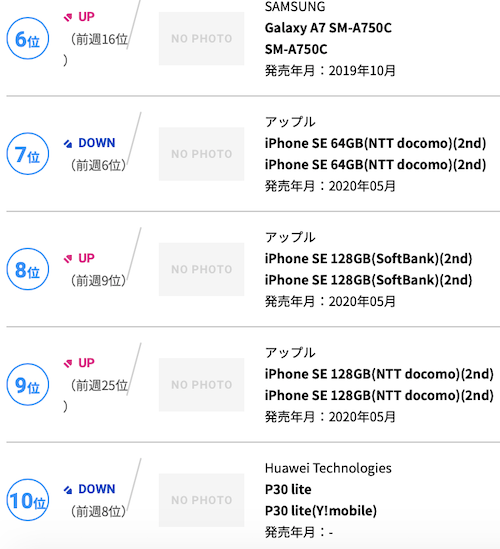
Task: Open the P30 lite(Y!mobile) link
Action: click(x=321, y=510)
